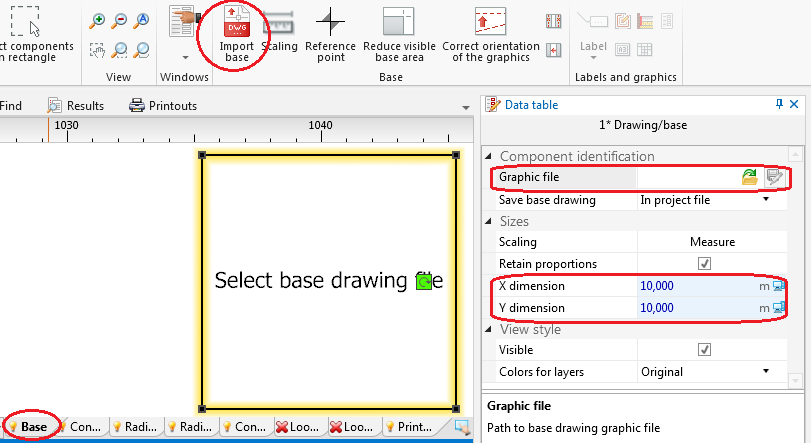Click the A3 sheet icon
This screenshot has width=811, height=443.
623,50
